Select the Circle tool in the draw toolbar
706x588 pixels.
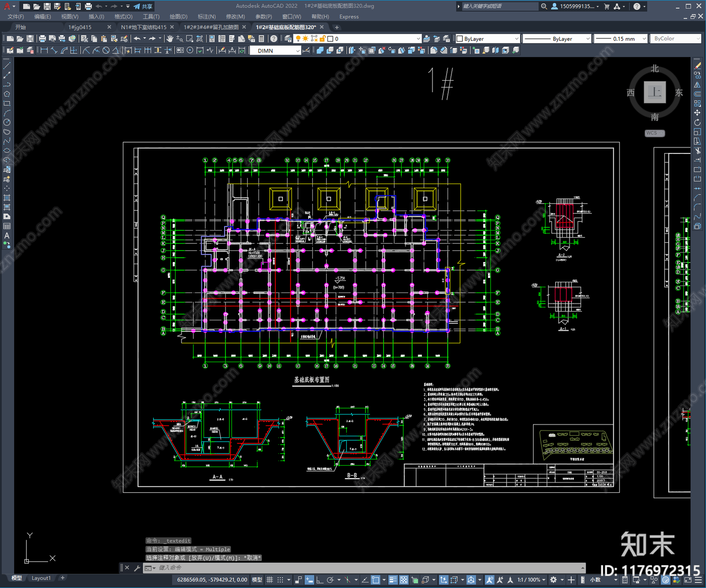(7, 122)
